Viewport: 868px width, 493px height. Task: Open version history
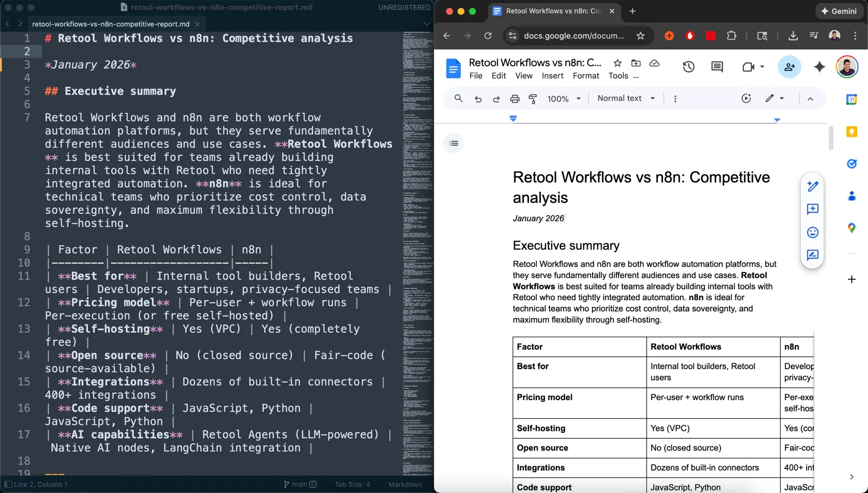pyautogui.click(x=688, y=66)
